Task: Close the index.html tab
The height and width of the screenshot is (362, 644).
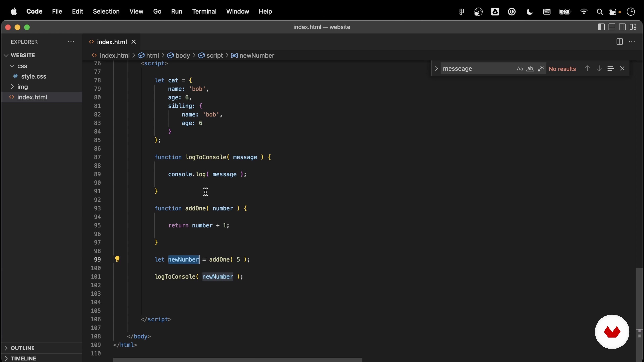Action: pyautogui.click(x=134, y=42)
